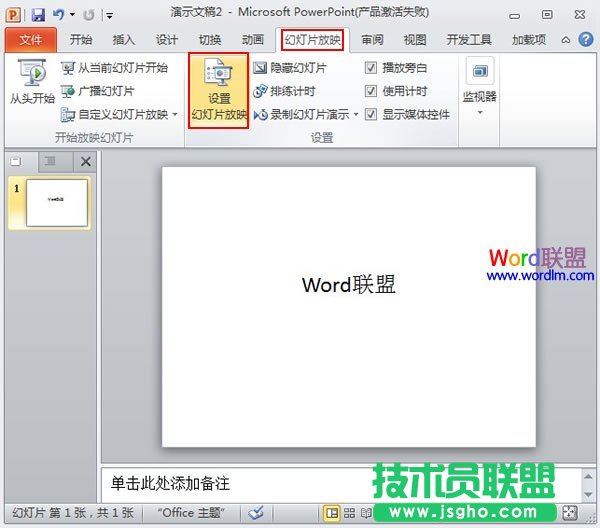Click the Word联盟 text on slide

click(x=348, y=285)
